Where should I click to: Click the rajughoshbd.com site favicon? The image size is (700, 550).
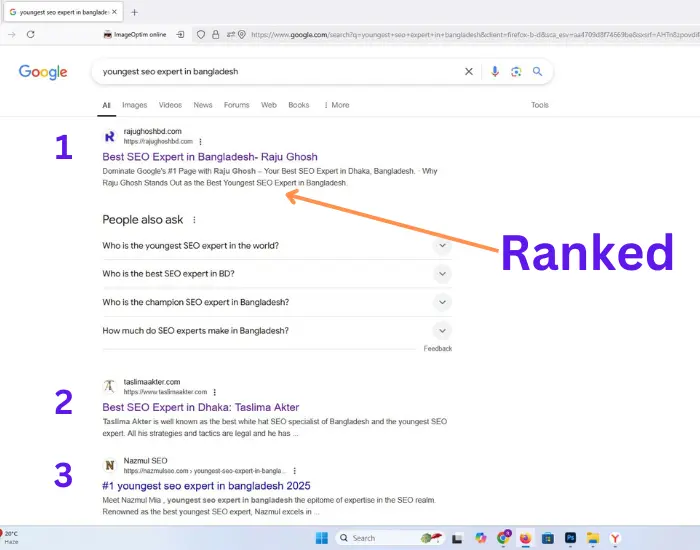point(110,136)
